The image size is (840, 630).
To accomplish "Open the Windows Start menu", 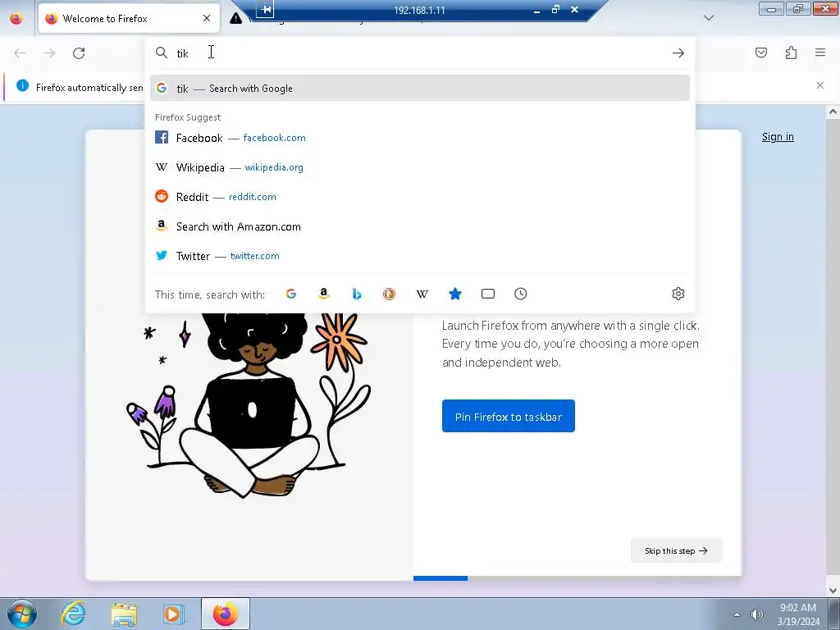I will 22,614.
